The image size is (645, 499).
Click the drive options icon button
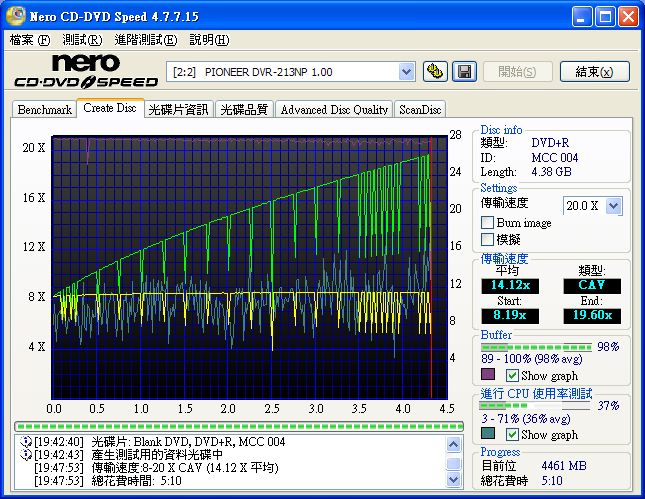[435, 71]
